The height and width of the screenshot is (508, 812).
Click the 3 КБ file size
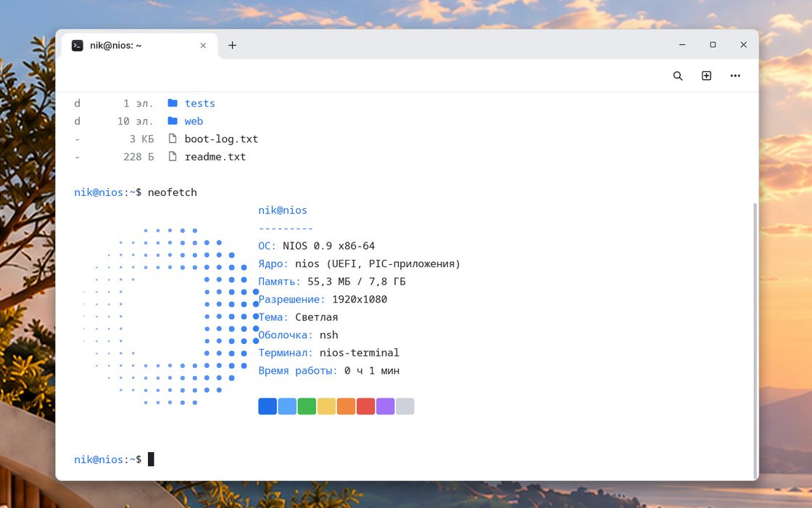(x=141, y=139)
